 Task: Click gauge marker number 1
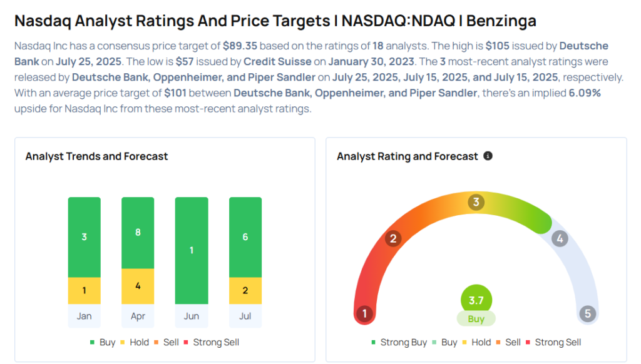pyautogui.click(x=364, y=314)
